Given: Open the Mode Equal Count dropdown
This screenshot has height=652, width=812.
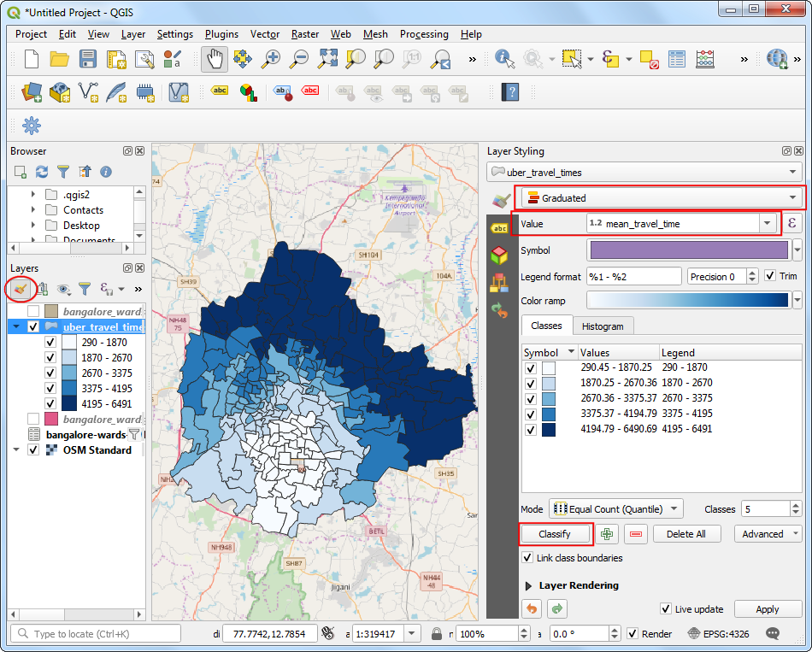Looking at the screenshot, I should (615, 509).
